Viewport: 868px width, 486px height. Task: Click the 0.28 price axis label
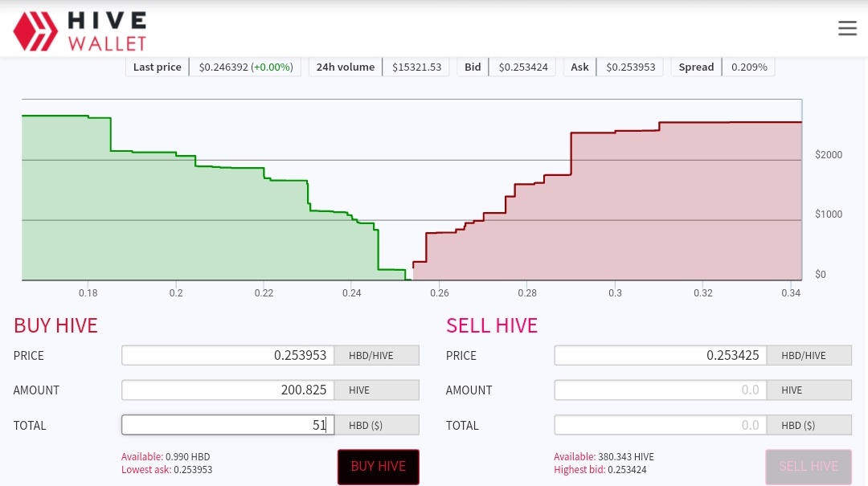click(x=527, y=293)
